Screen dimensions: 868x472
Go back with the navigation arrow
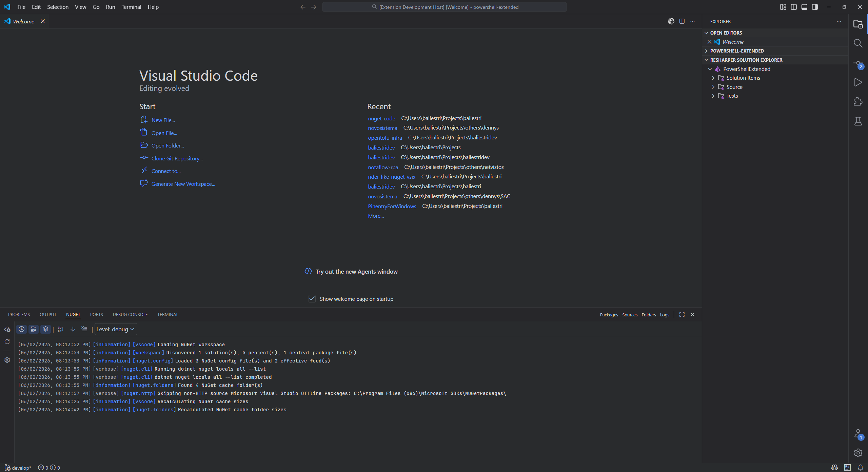[x=303, y=7]
